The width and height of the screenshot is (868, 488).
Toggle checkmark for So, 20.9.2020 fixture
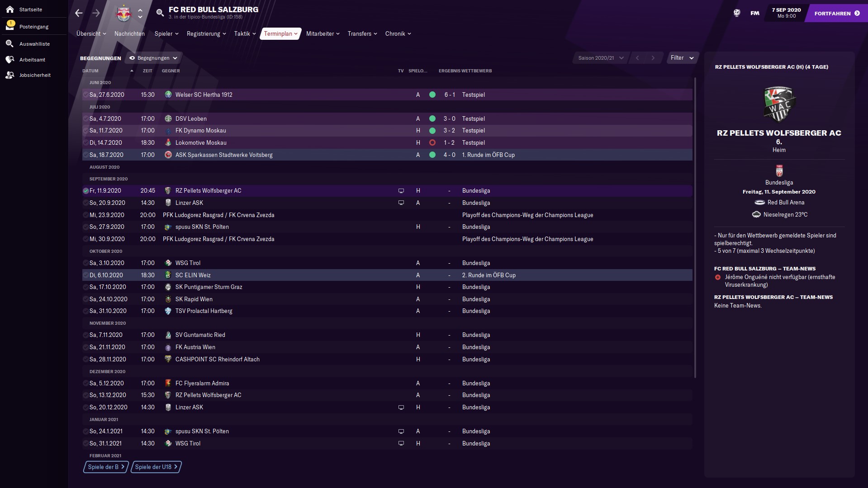(x=85, y=203)
